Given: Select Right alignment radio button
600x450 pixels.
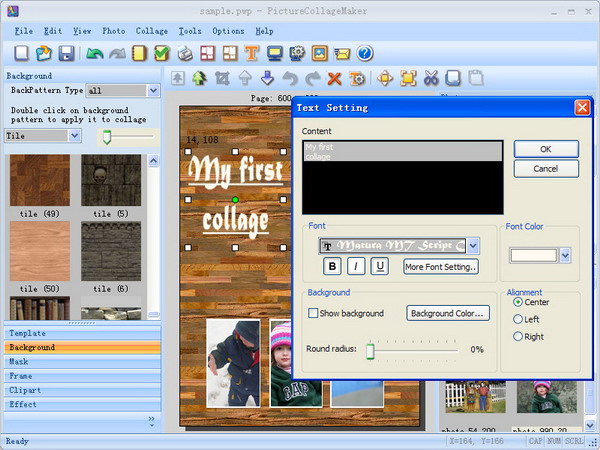Looking at the screenshot, I should [x=518, y=336].
